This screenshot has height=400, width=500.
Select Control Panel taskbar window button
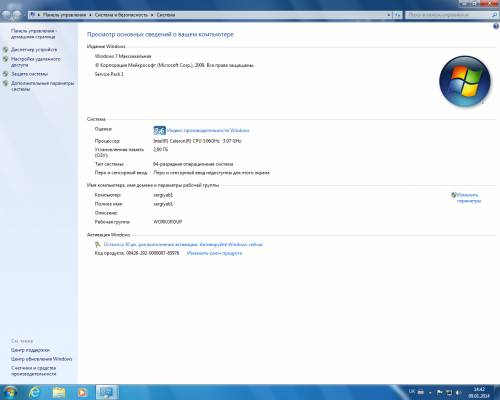[107, 392]
